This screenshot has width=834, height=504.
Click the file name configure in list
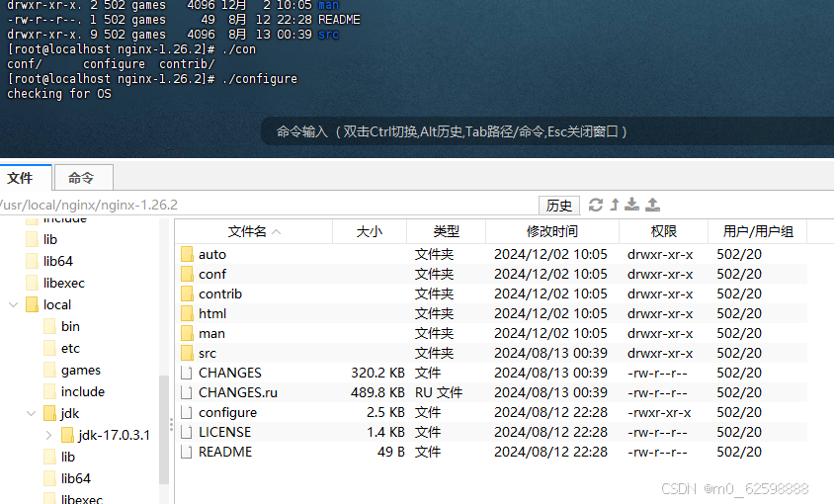coord(227,412)
